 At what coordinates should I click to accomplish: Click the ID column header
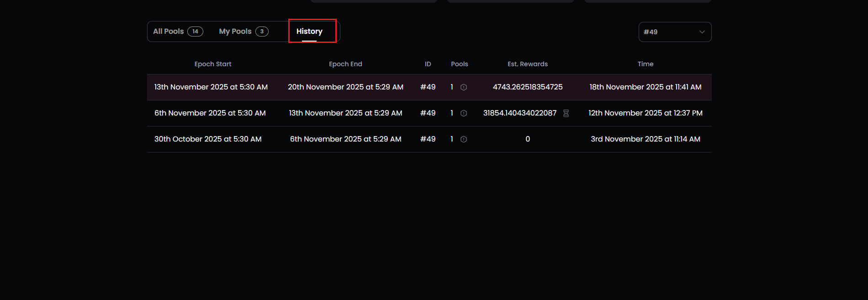tap(428, 64)
